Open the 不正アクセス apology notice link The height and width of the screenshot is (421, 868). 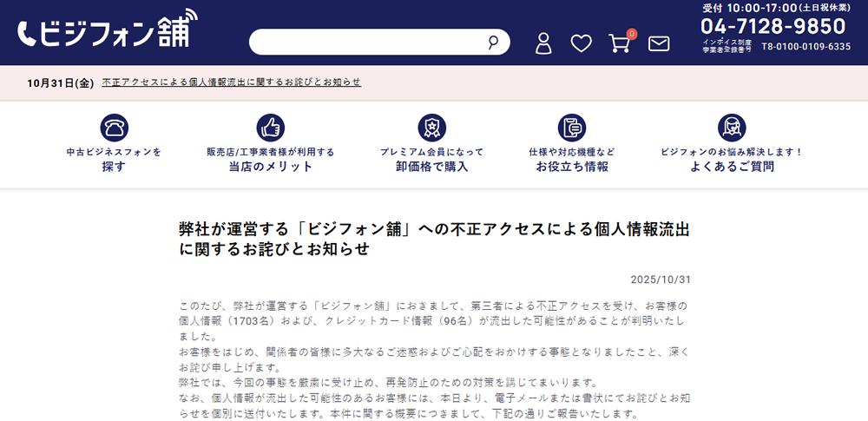[x=231, y=82]
